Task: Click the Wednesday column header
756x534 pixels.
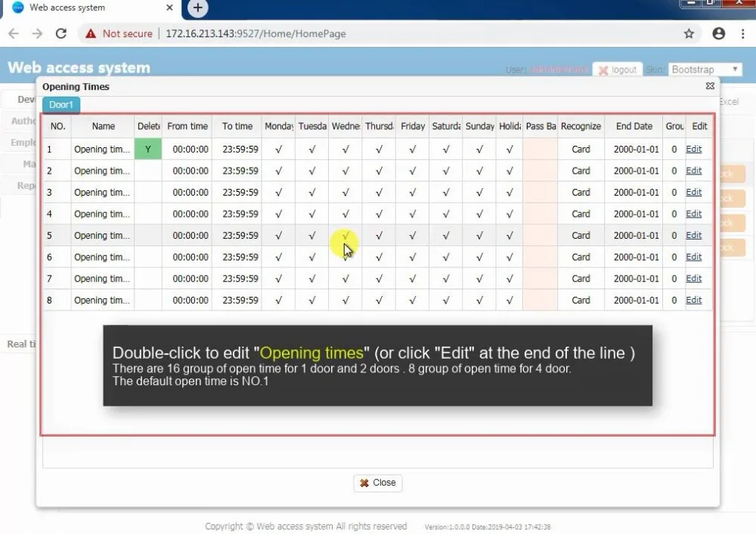Action: tap(345, 126)
